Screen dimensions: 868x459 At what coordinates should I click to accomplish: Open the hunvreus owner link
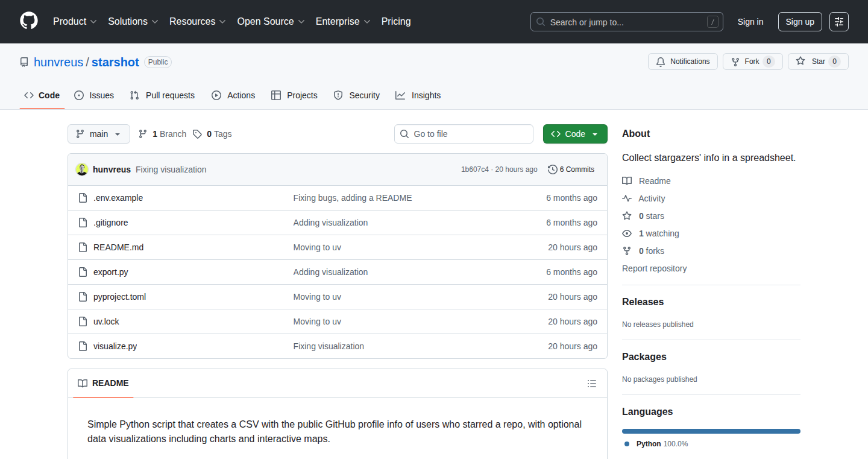pos(58,62)
